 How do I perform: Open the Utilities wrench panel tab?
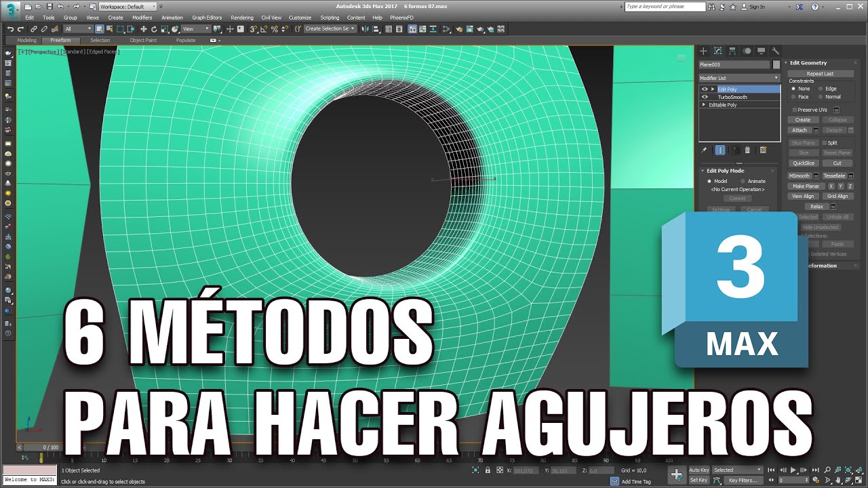pos(776,51)
